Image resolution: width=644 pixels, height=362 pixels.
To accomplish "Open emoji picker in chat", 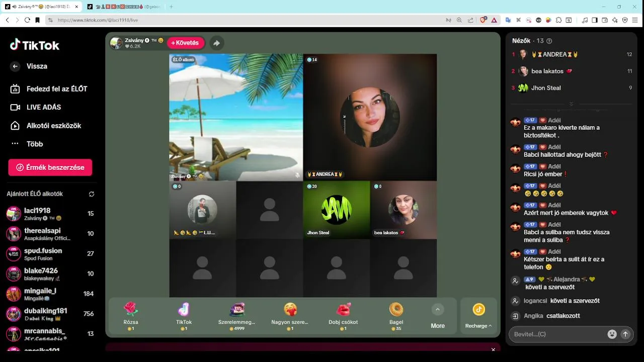I will coord(612,334).
